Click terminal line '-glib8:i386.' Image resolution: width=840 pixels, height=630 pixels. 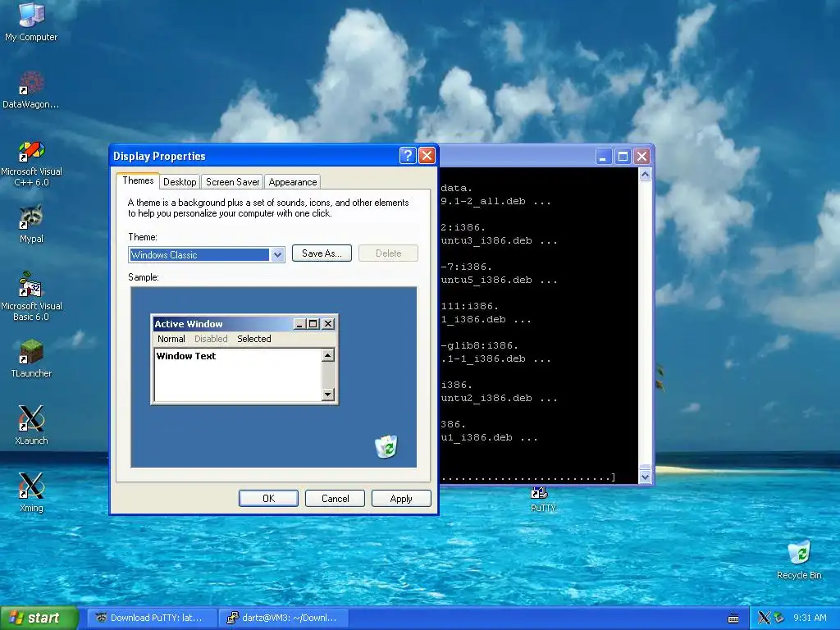[479, 345]
